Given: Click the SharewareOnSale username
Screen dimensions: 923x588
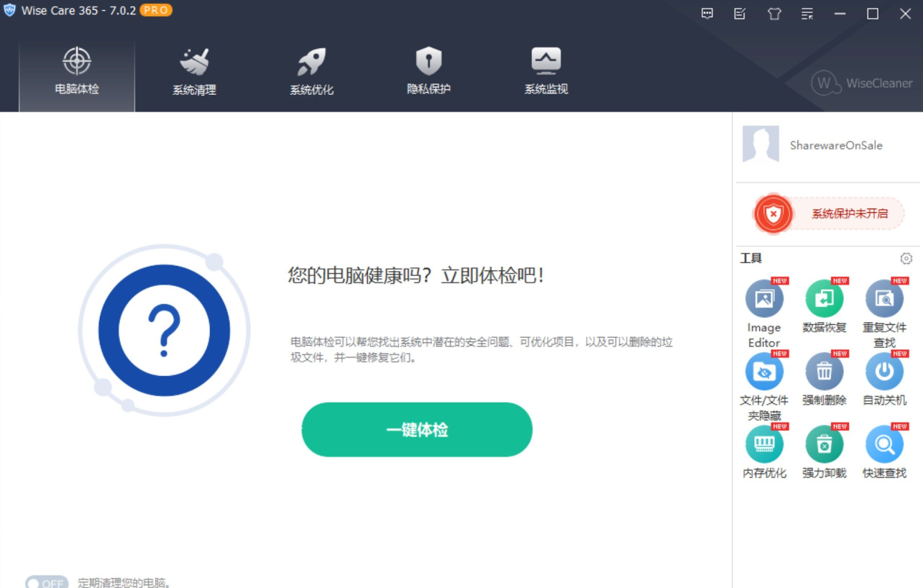Looking at the screenshot, I should point(836,145).
